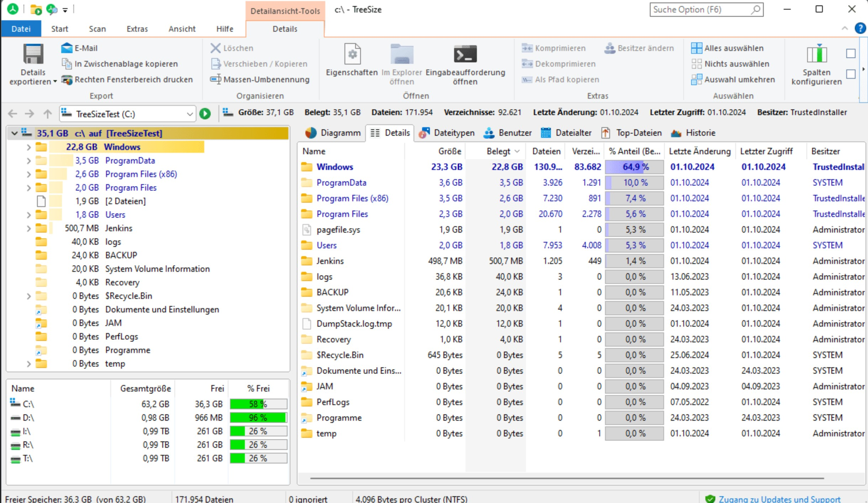
Task: Click the Details exportieren icon
Action: [33, 54]
